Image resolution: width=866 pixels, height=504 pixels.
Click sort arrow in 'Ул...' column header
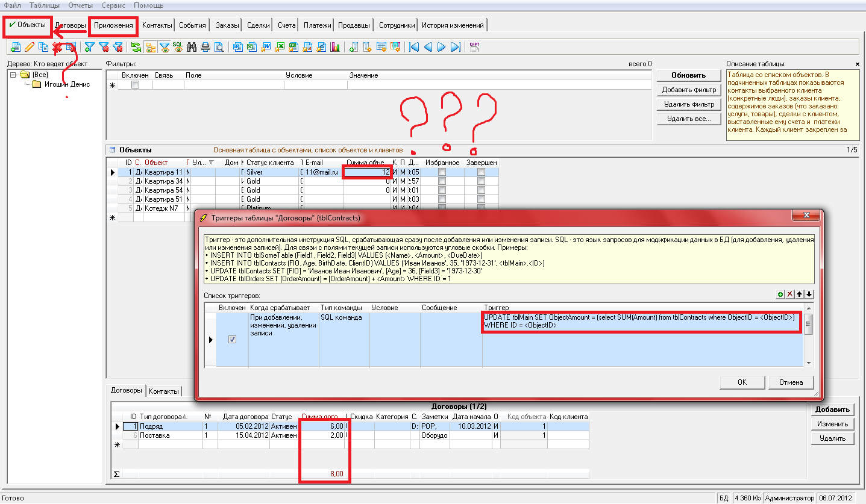point(211,163)
